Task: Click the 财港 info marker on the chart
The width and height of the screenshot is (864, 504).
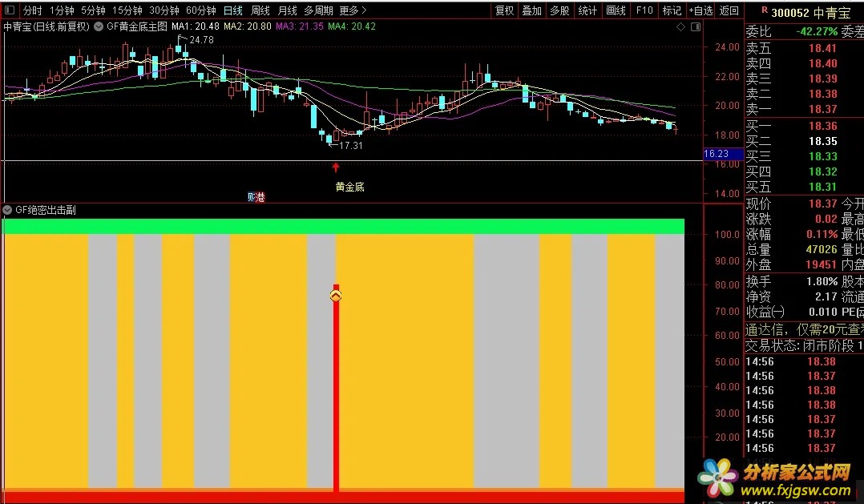Action: [256, 196]
